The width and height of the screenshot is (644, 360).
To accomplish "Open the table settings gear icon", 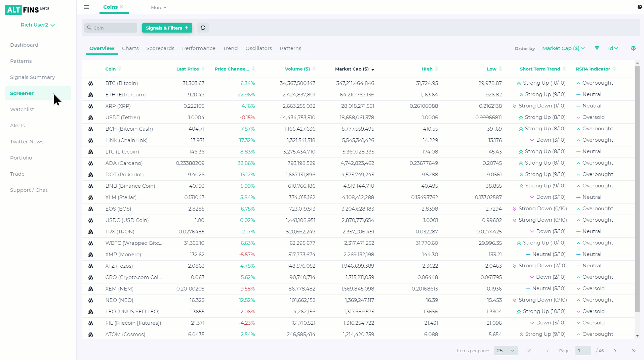I will click(633, 48).
